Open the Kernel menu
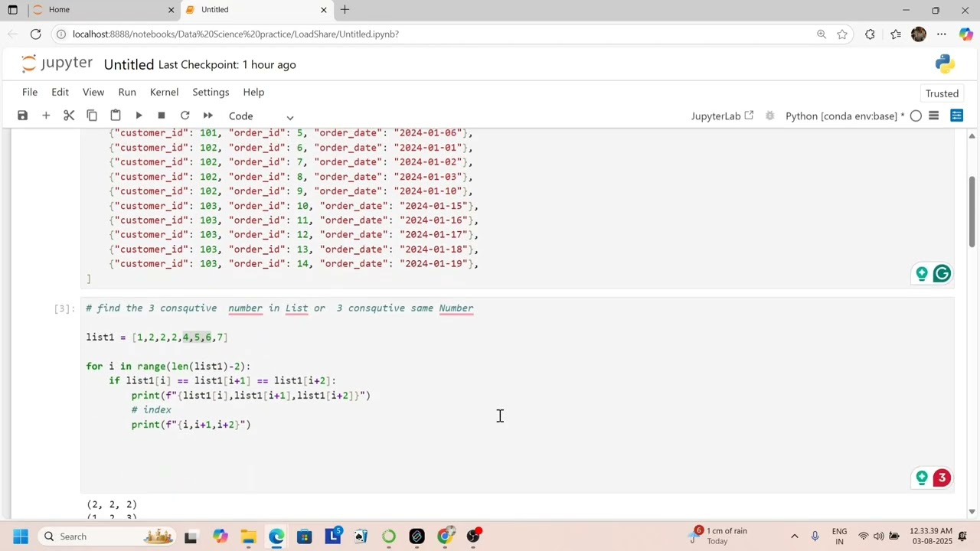Viewport: 980px width, 551px height. 164,92
